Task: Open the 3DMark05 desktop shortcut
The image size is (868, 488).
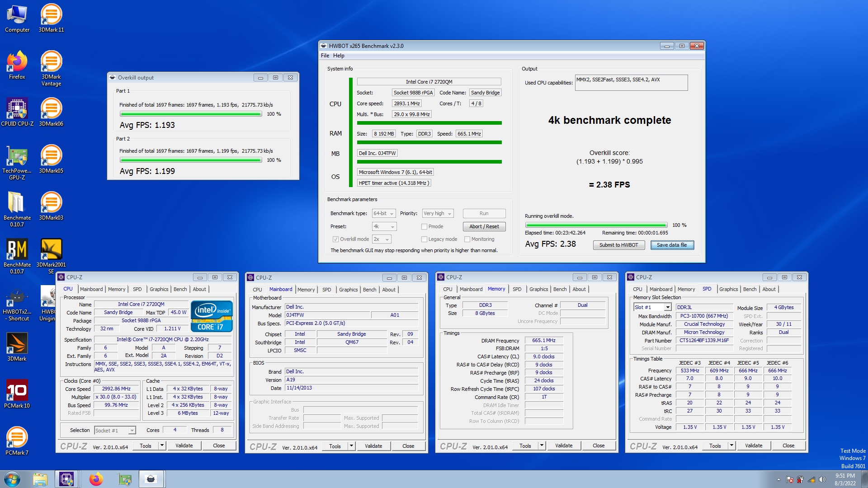Action: point(51,159)
